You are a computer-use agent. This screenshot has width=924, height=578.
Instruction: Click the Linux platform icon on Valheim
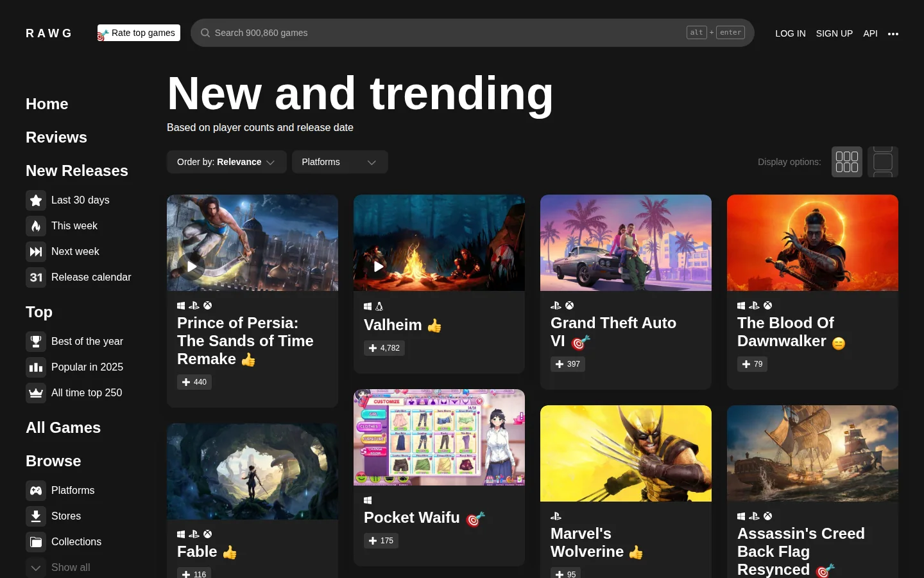click(x=379, y=306)
